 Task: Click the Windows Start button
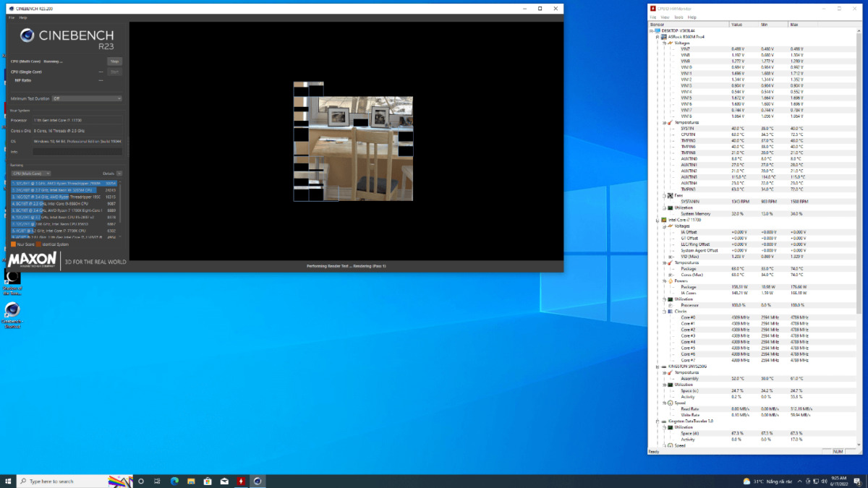click(8, 481)
